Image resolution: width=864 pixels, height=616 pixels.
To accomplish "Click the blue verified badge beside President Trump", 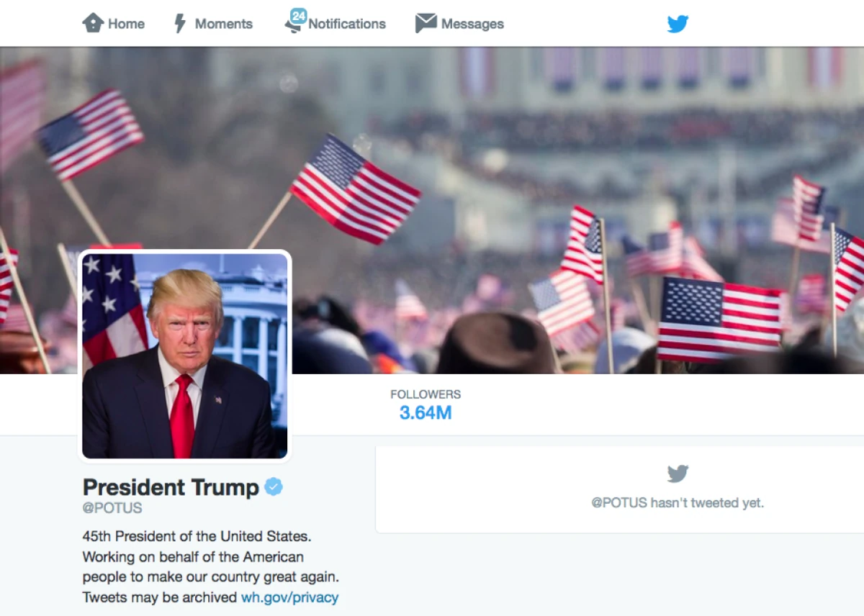I will point(274,487).
